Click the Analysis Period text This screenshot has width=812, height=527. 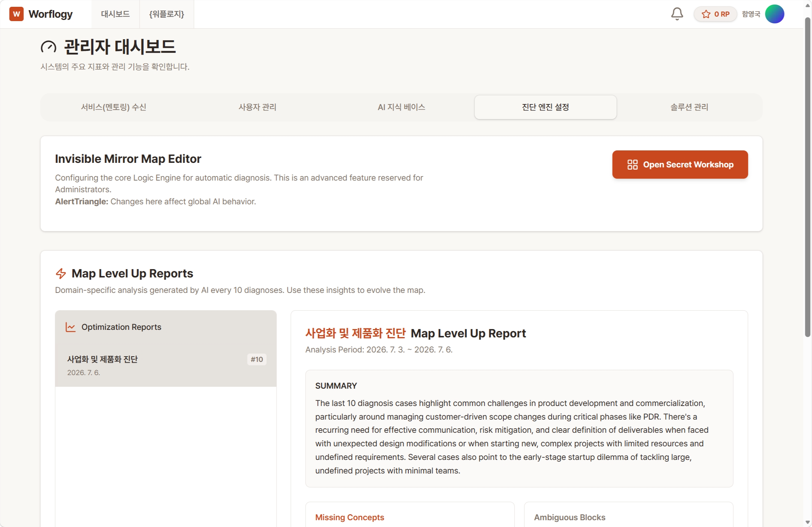tap(379, 349)
